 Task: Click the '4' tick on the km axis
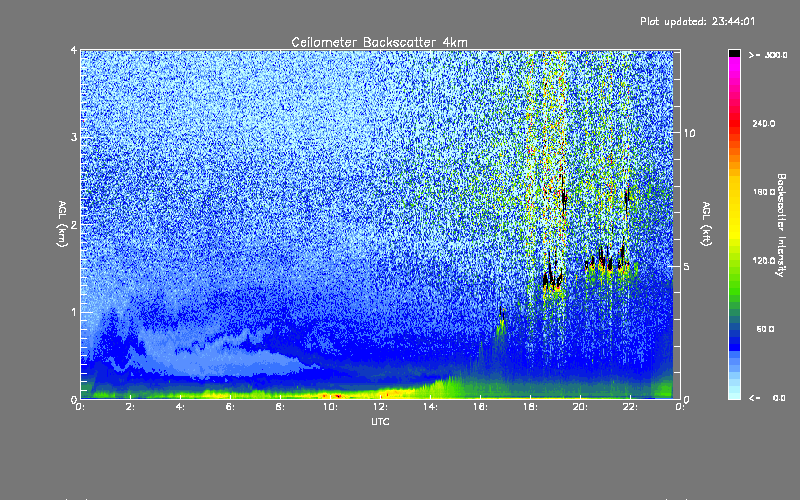[x=74, y=50]
